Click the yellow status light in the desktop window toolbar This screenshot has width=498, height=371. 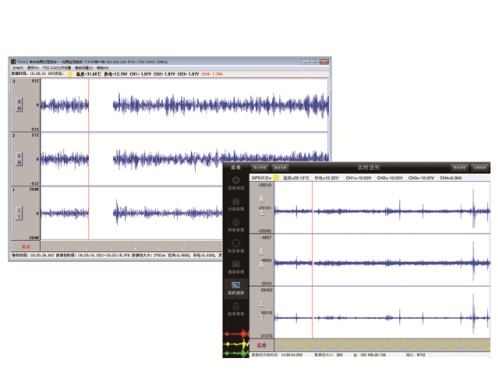70,74
